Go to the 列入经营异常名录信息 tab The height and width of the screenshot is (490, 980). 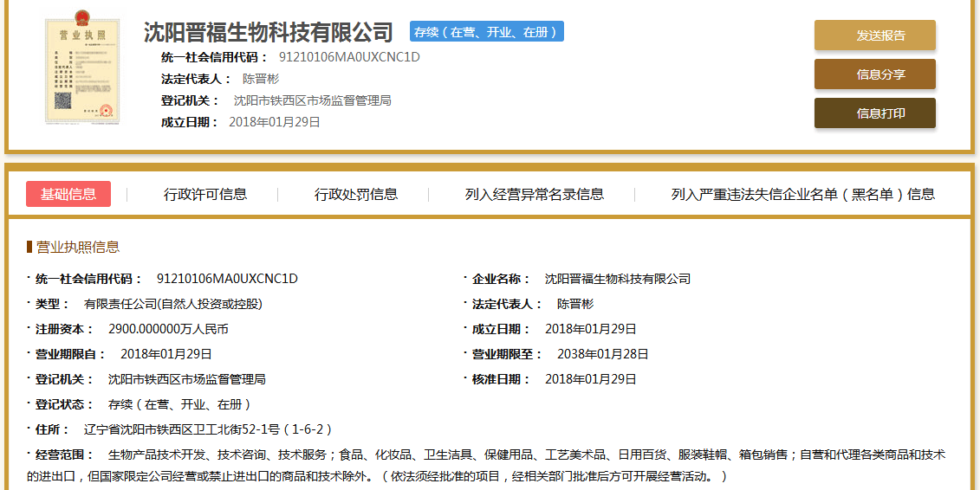534,195
